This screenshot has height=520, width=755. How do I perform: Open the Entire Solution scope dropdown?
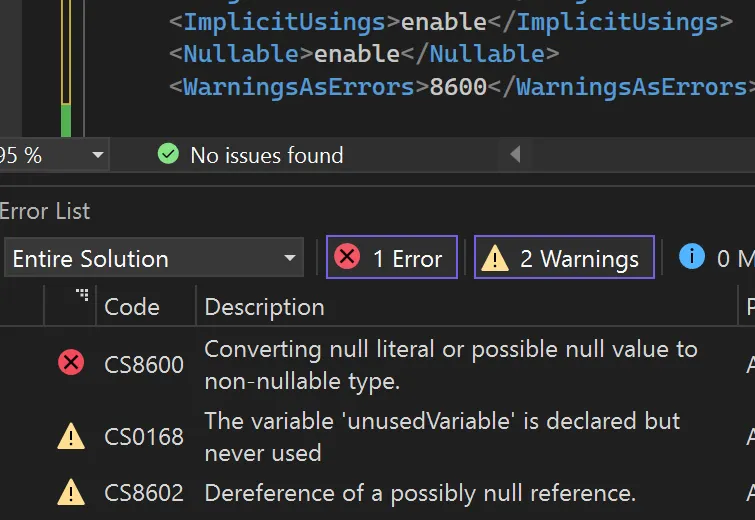[154, 258]
